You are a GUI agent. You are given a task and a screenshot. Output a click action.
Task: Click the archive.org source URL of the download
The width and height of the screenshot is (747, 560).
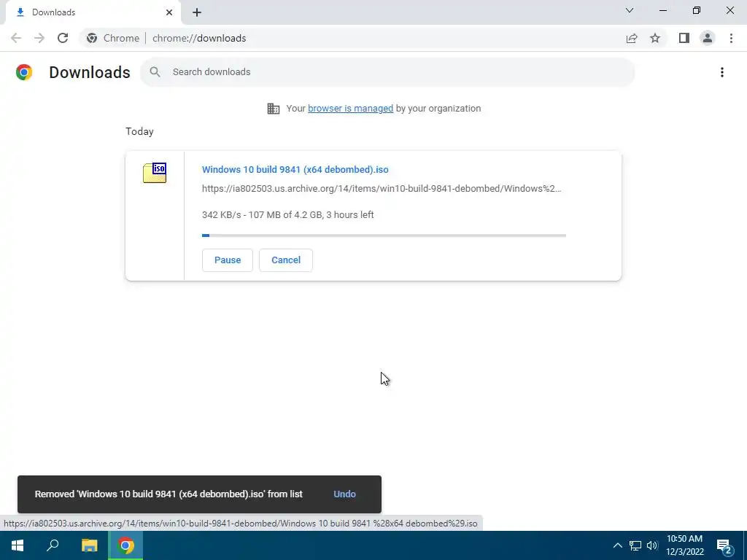click(382, 189)
